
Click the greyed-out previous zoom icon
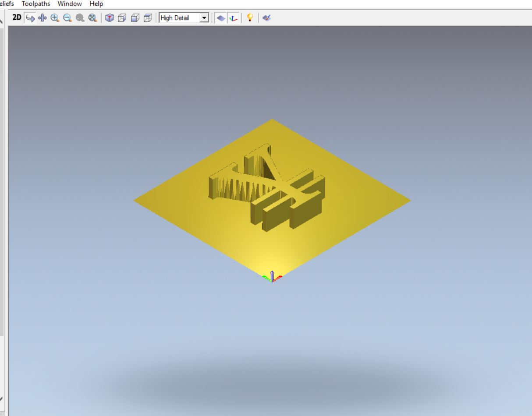pyautogui.click(x=79, y=18)
